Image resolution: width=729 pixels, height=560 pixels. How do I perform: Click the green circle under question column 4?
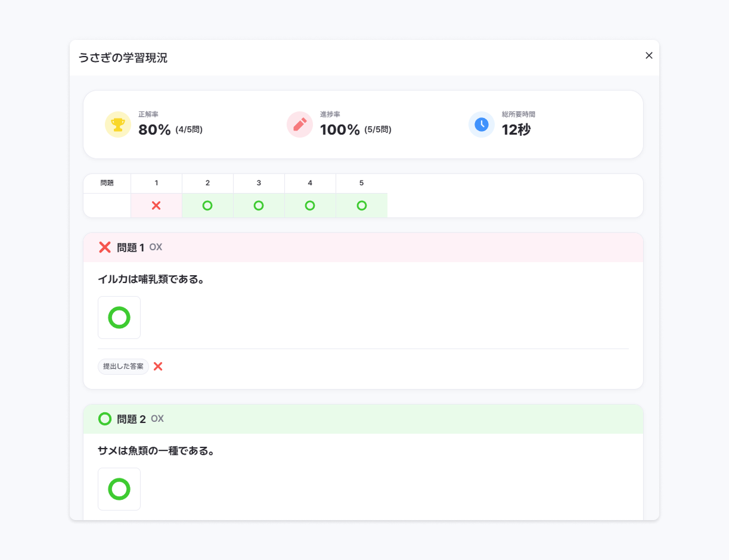pyautogui.click(x=310, y=206)
